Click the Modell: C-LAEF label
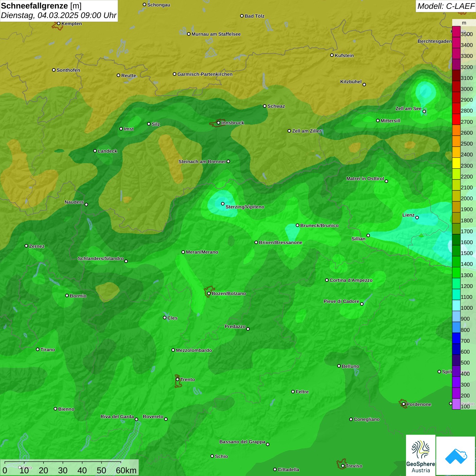476x476 pixels. click(x=446, y=6)
